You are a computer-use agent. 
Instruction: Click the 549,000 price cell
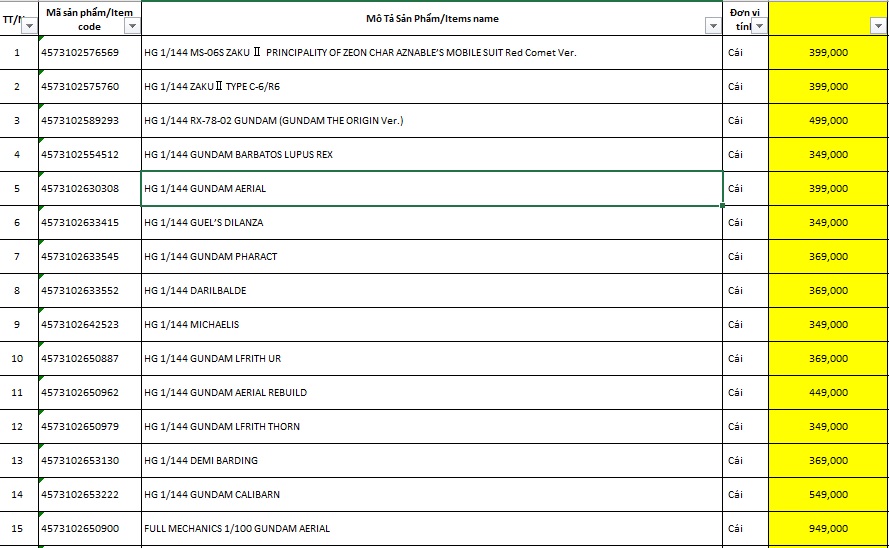(828, 495)
